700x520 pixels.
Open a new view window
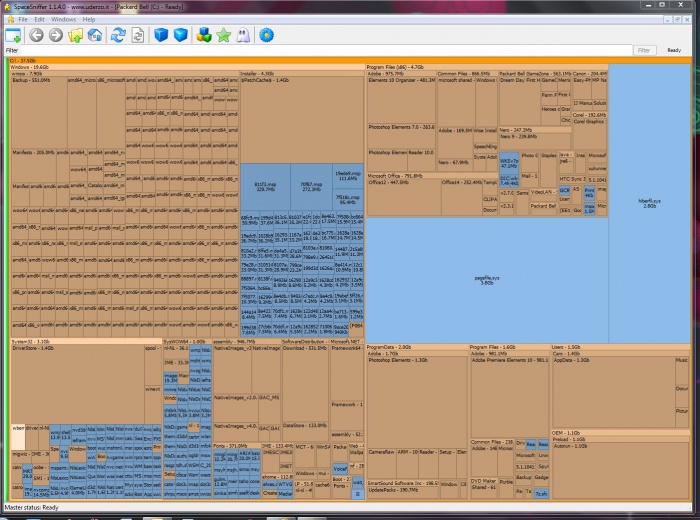click(13, 35)
